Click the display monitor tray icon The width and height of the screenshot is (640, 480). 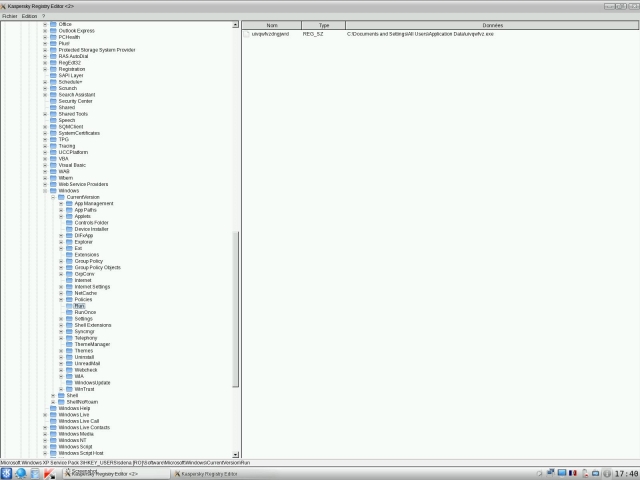(562, 473)
